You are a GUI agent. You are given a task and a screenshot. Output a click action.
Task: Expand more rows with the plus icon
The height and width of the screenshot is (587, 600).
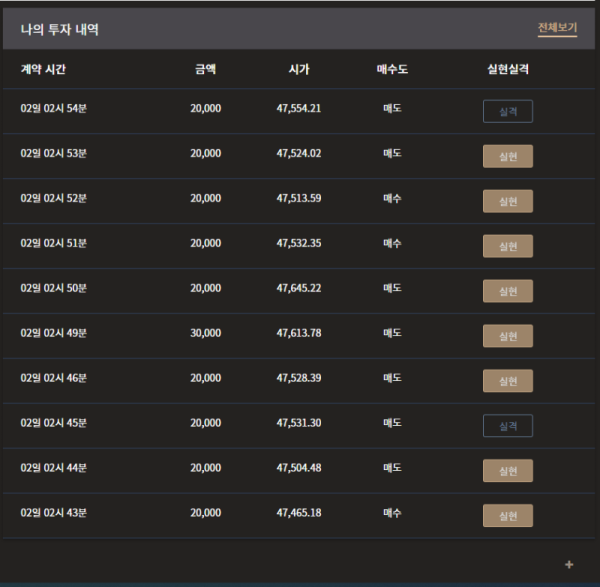pos(569,564)
